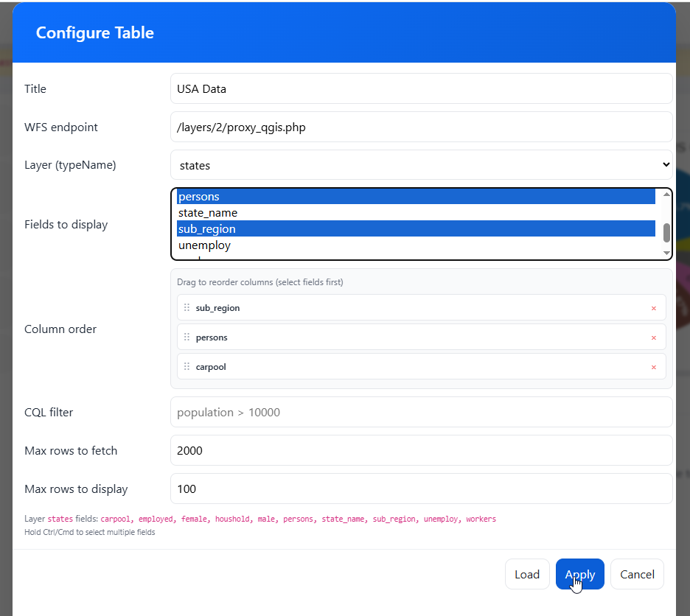The height and width of the screenshot is (616, 690).
Task: Click 'state_name' in layer fields hint
Action: (343, 519)
